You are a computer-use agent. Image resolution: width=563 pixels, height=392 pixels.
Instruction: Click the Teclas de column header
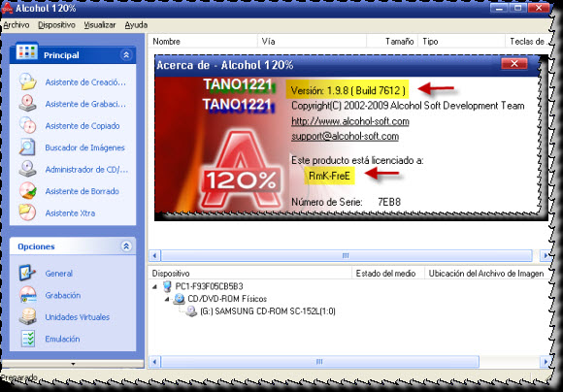(528, 42)
